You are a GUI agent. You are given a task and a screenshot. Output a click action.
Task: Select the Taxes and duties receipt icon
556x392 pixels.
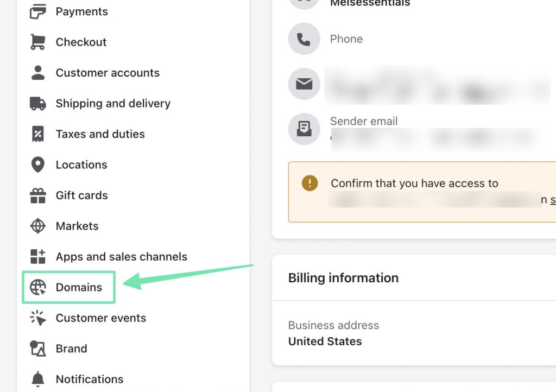tap(37, 134)
